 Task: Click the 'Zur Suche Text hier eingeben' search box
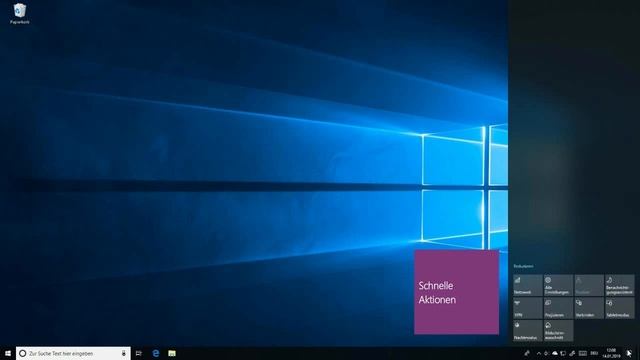pos(73,353)
